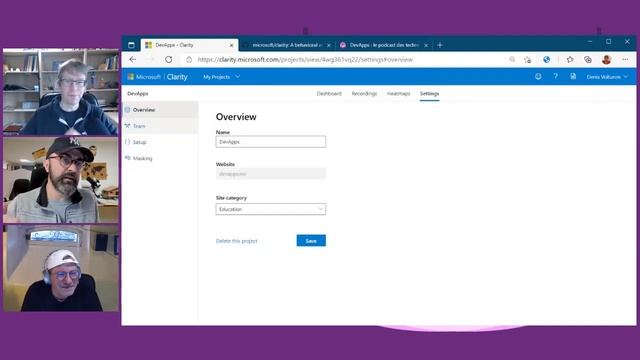This screenshot has height=360, width=640.
Task: Click the address bar URL
Action: pyautogui.click(x=305, y=60)
